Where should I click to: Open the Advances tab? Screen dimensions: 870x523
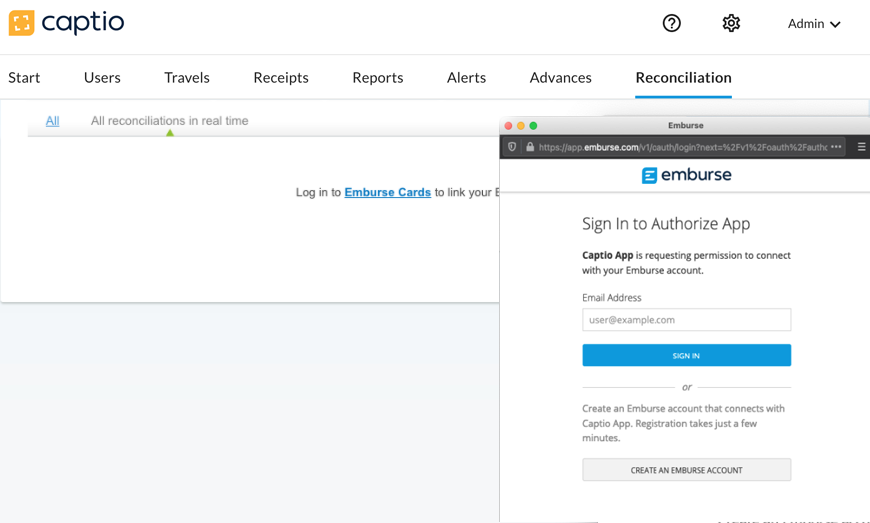coord(560,77)
